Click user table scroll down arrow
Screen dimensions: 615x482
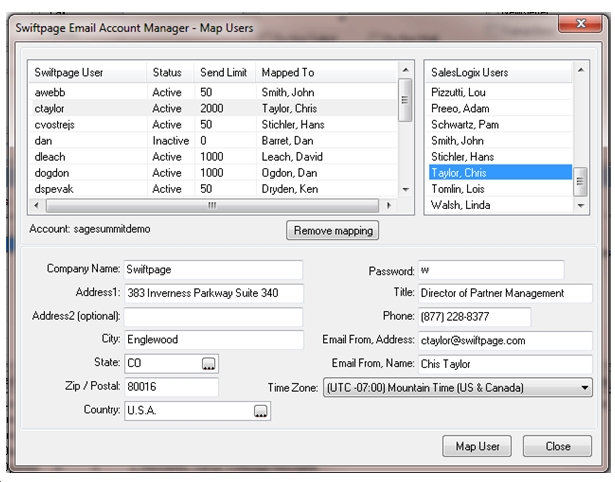(x=406, y=189)
